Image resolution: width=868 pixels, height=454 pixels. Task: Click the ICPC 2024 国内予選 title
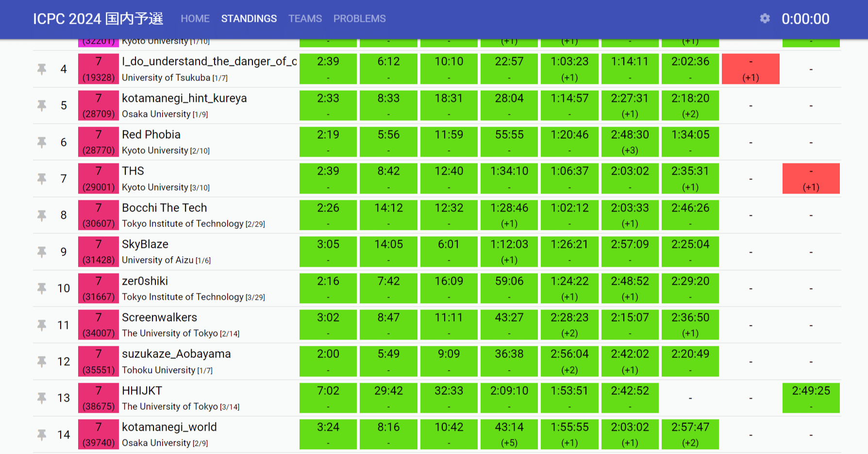click(x=98, y=18)
